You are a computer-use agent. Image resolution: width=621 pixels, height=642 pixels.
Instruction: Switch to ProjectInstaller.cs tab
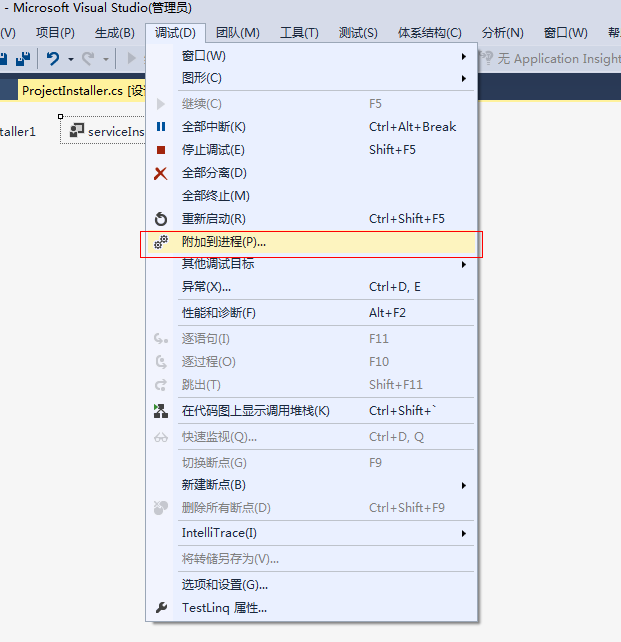[x=81, y=90]
